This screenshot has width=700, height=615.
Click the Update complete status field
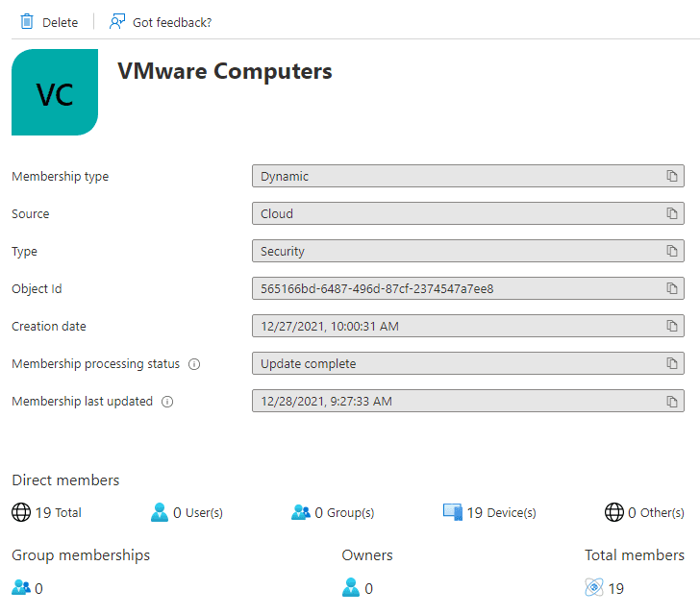[468, 363]
